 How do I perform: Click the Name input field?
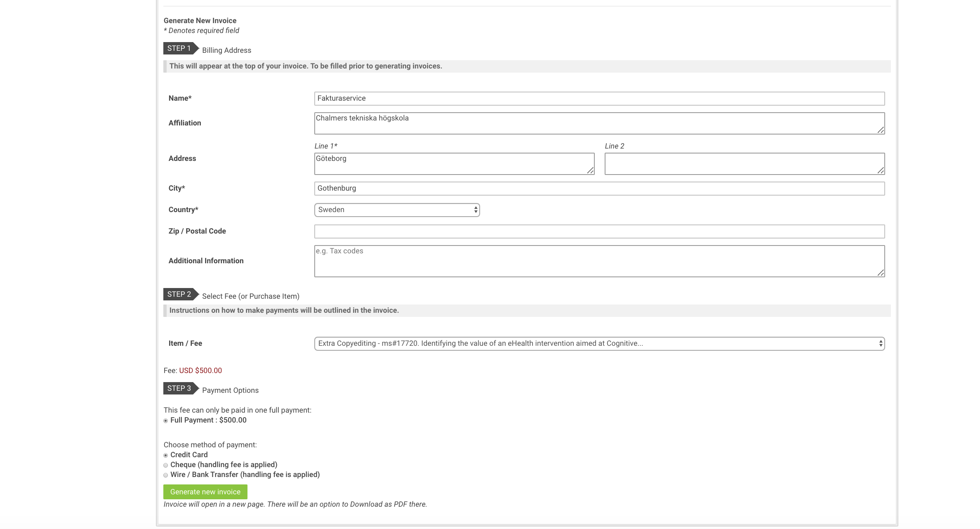click(x=599, y=99)
